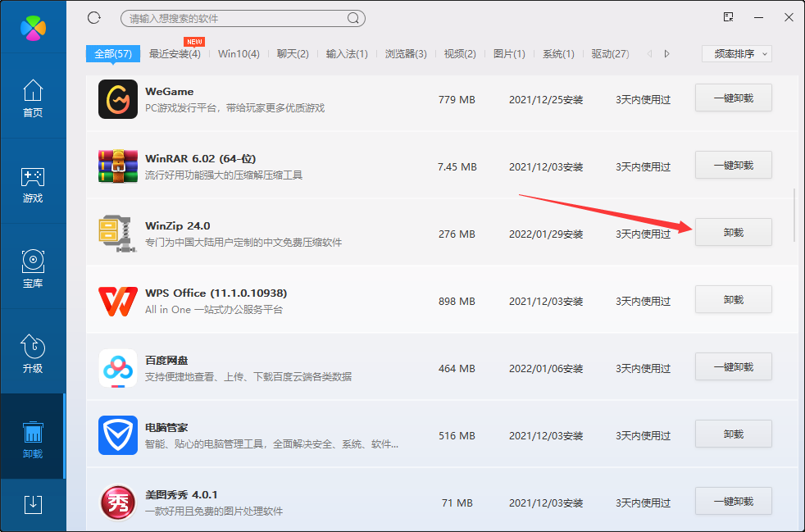Click the WinRAR 6.02 (64-位) title
This screenshot has height=532, width=805.
pos(201,159)
